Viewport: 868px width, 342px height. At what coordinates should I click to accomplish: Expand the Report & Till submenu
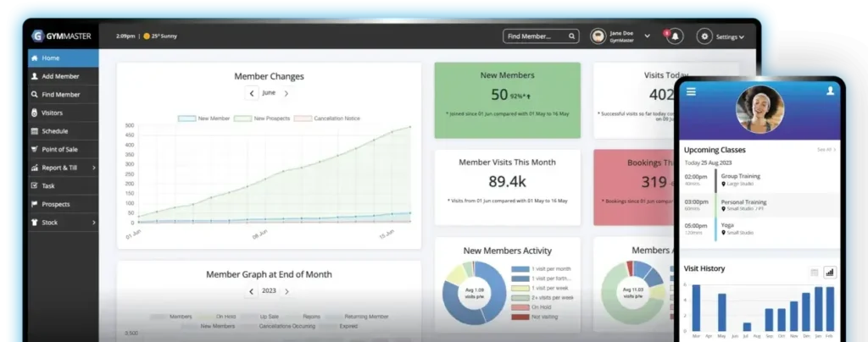93,168
